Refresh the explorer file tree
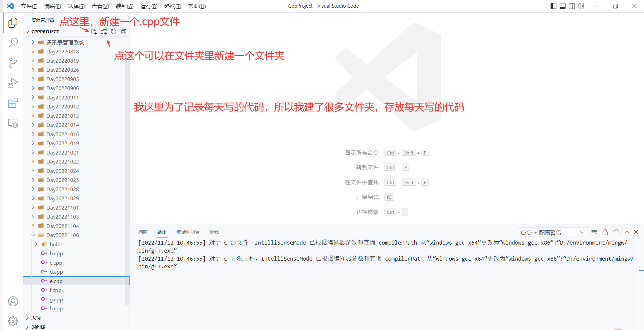 (x=114, y=32)
